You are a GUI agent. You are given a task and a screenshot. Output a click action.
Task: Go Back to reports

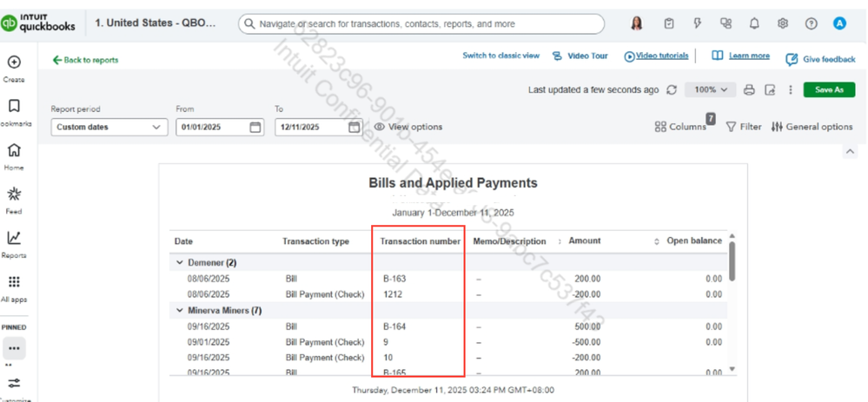(x=85, y=60)
